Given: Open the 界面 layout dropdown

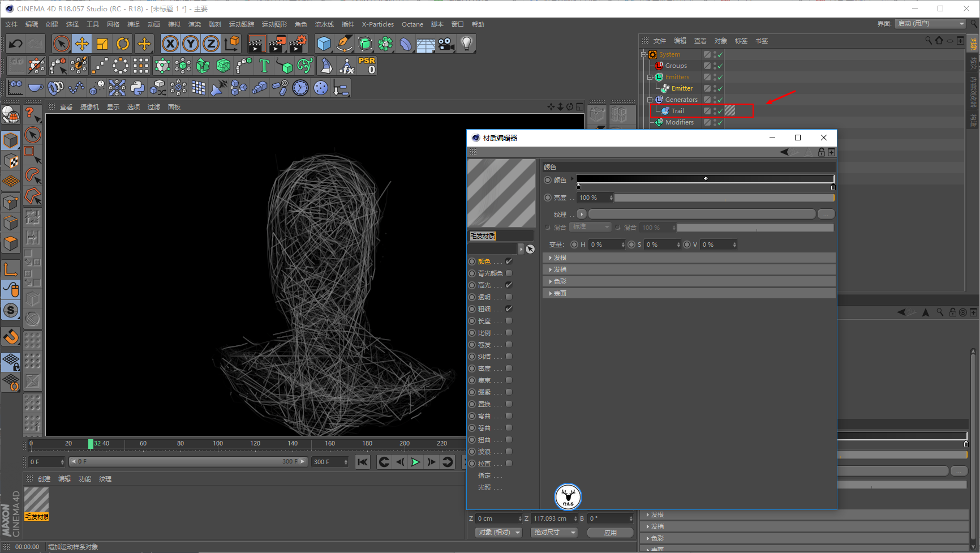Looking at the screenshot, I should 930,24.
